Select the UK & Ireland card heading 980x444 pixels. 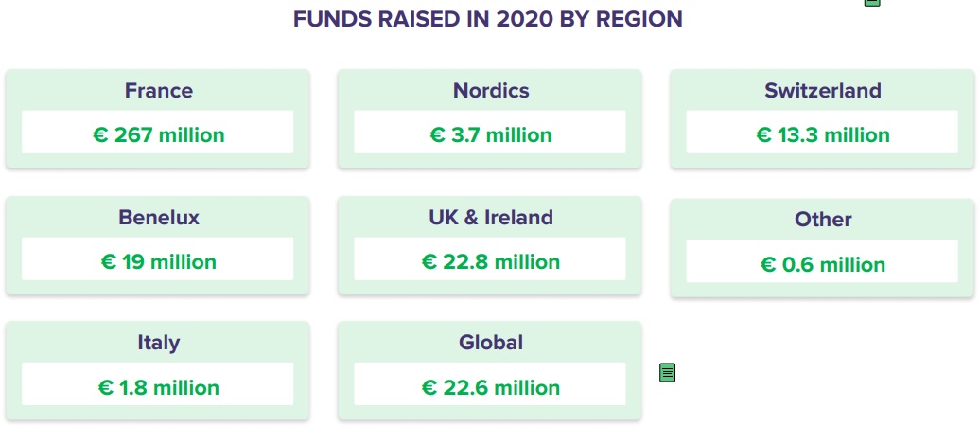point(491,218)
